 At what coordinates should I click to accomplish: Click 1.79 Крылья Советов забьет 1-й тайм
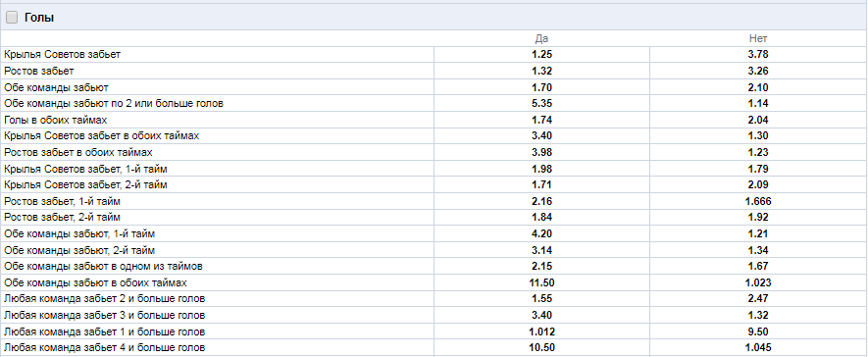click(x=758, y=169)
